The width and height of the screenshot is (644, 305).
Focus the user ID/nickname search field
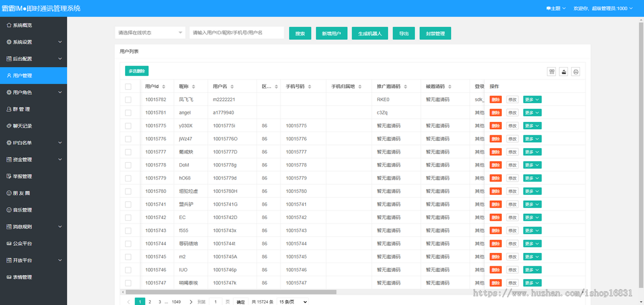pos(237,33)
